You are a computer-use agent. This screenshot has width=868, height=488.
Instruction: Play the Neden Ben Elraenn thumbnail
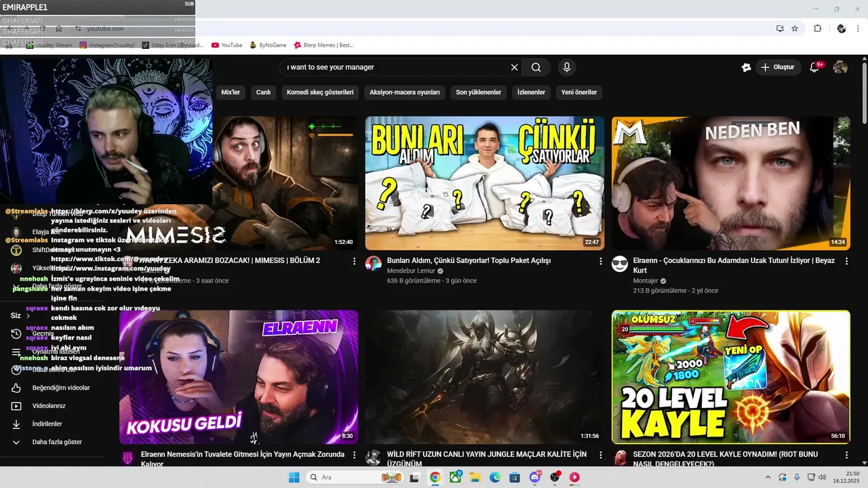731,183
